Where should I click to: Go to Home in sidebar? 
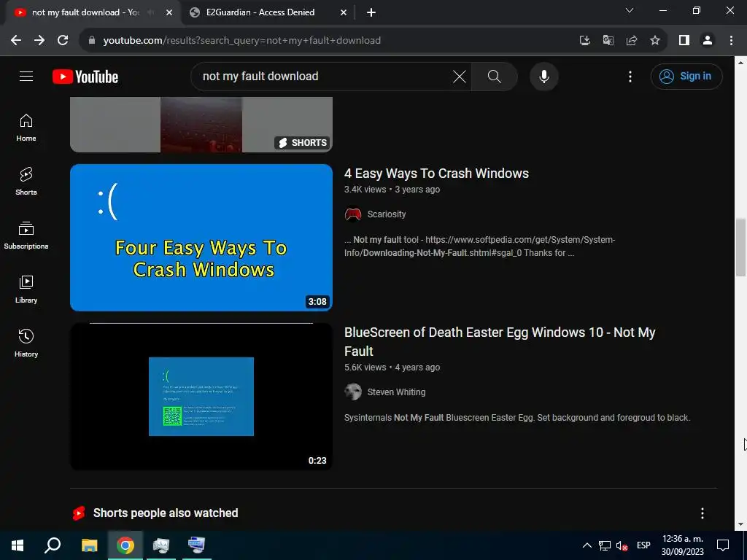coord(26,128)
